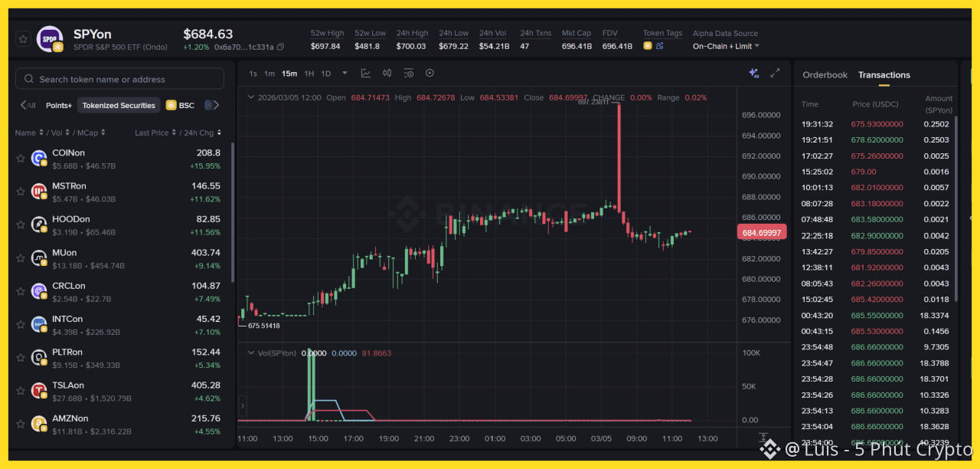
Task: Set chart interval to 1H
Action: pos(309,74)
